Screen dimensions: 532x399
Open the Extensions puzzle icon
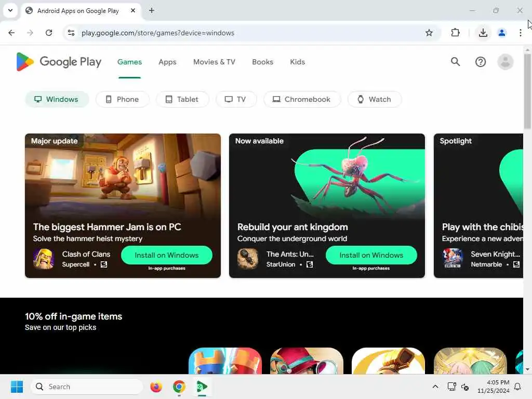(455, 33)
